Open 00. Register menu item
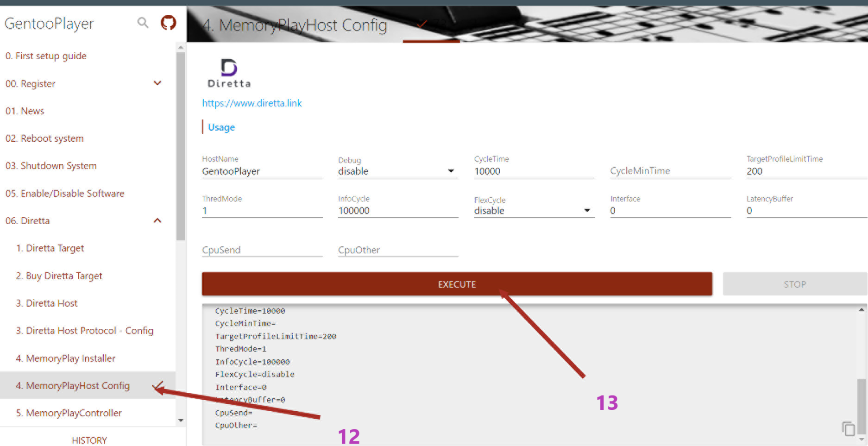The image size is (868, 446). (x=31, y=84)
